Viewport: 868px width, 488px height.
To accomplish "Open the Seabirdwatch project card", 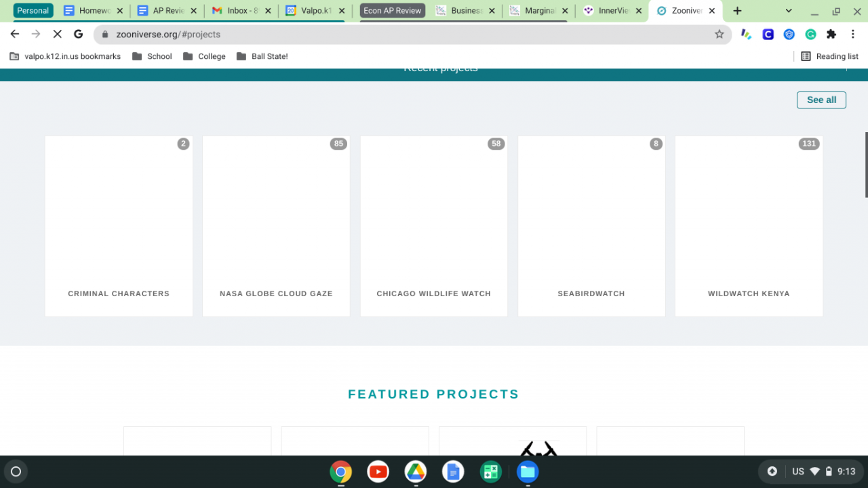I will 591,226.
